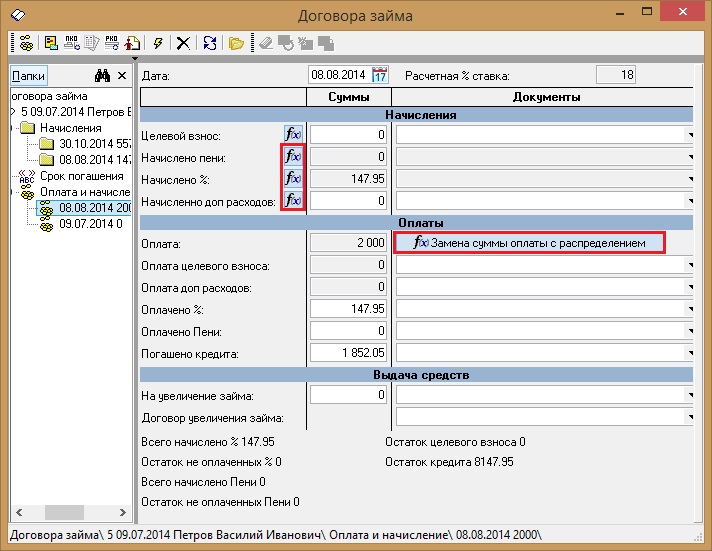
Task: Click the open folder toolbar icon
Action: (236, 44)
